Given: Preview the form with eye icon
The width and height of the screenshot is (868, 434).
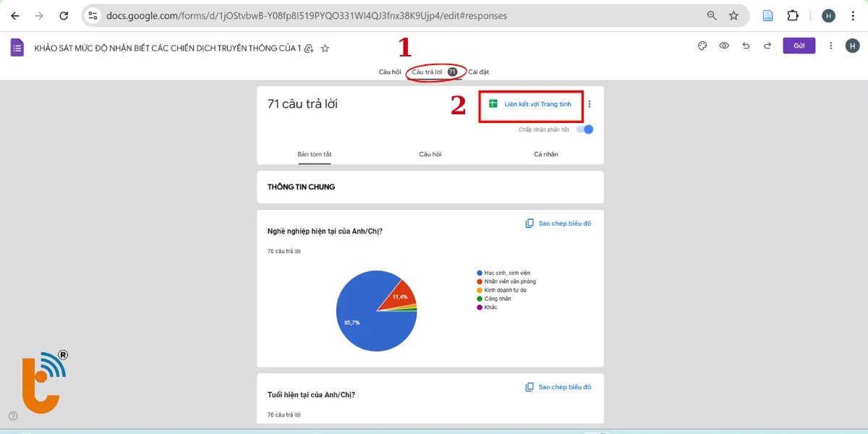Looking at the screenshot, I should 724,46.
